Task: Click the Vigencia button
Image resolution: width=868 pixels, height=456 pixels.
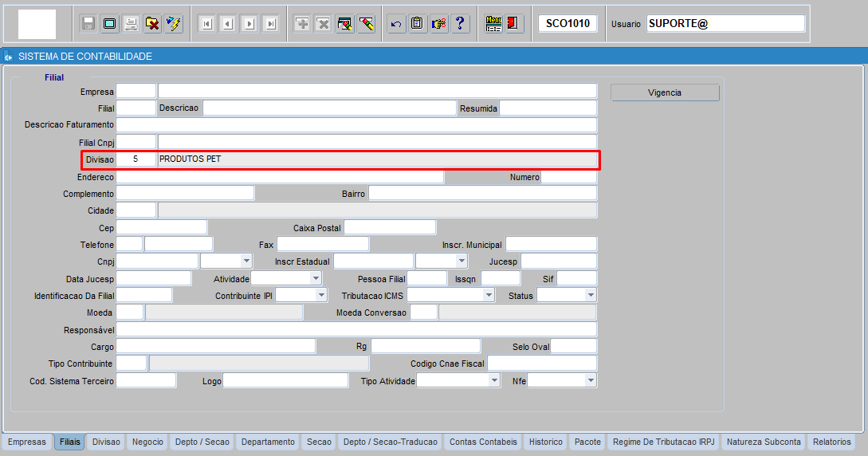Action: (665, 92)
